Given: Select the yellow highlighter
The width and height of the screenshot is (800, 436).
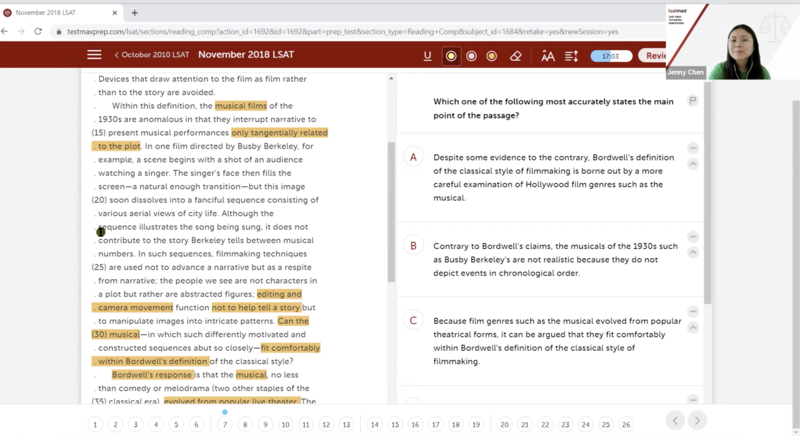Looking at the screenshot, I should tap(451, 56).
